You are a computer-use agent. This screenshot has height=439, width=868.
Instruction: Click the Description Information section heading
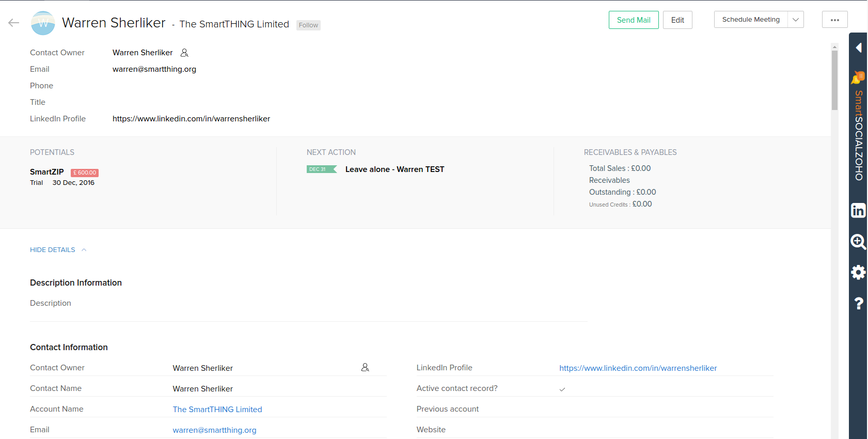click(x=76, y=283)
